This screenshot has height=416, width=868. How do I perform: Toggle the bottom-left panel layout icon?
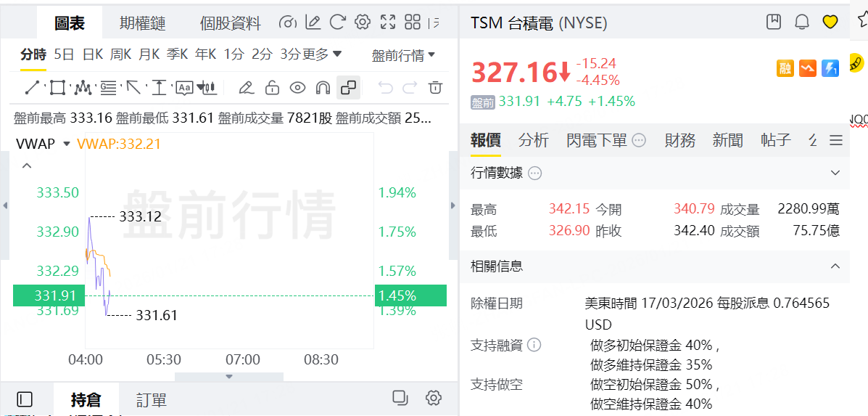[25, 399]
